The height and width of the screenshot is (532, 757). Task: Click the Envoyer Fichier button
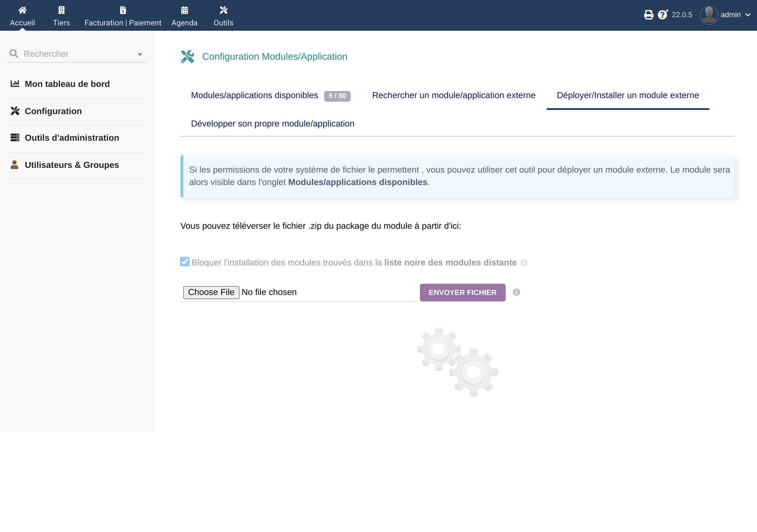click(x=462, y=292)
